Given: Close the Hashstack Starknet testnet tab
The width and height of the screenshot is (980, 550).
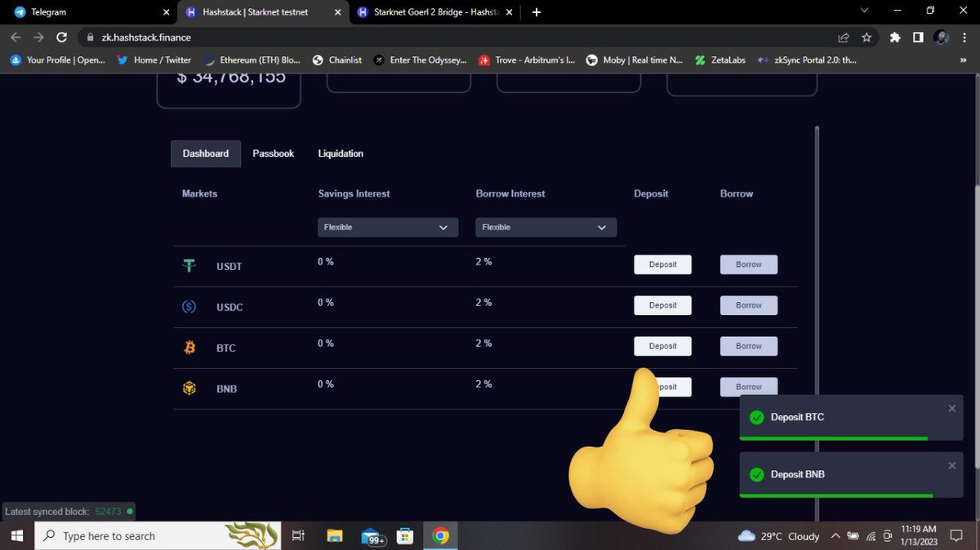Looking at the screenshot, I should pyautogui.click(x=338, y=12).
